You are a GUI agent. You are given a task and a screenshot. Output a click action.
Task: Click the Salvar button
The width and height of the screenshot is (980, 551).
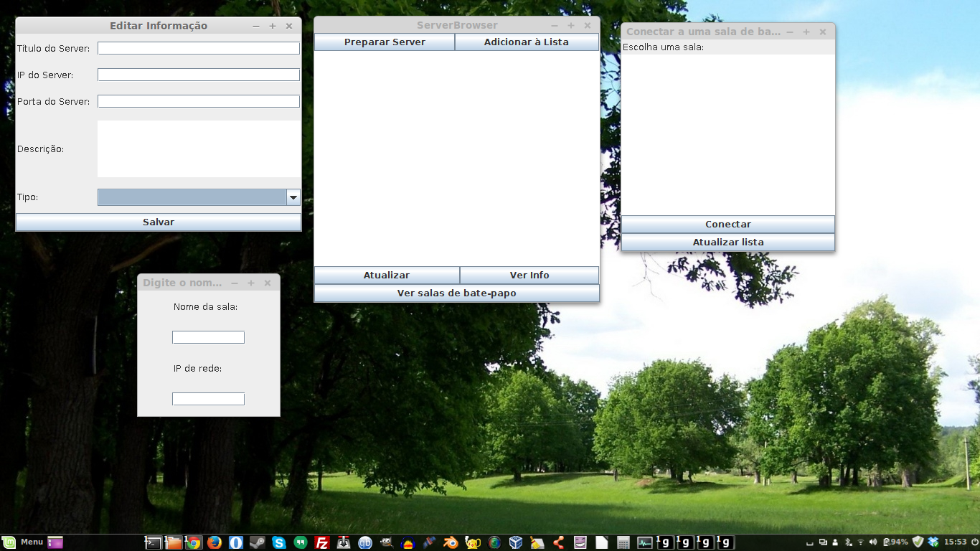tap(159, 222)
